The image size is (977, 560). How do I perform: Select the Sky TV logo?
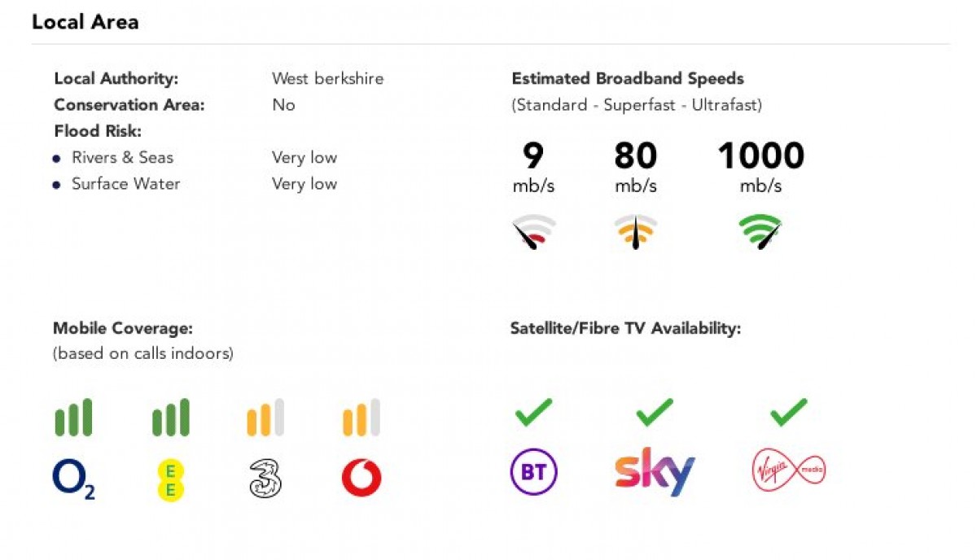point(655,471)
